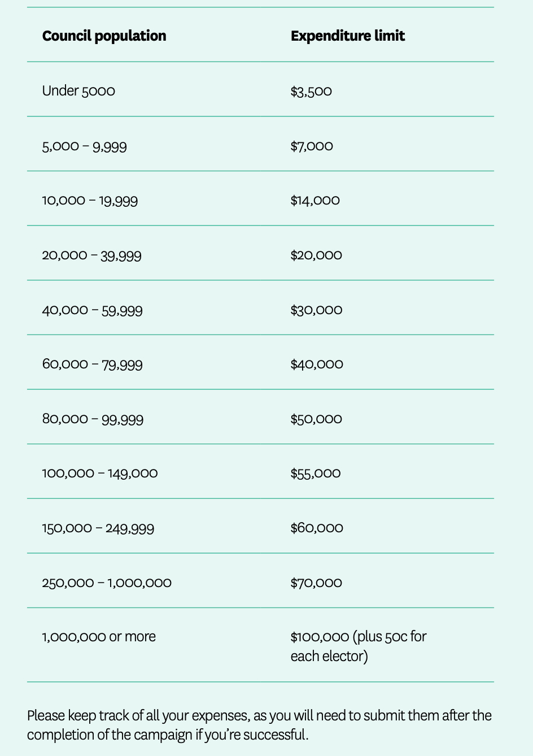Select the 100,000 – 149,000 population cell
Viewport: 533px width, 756px height.
click(100, 473)
